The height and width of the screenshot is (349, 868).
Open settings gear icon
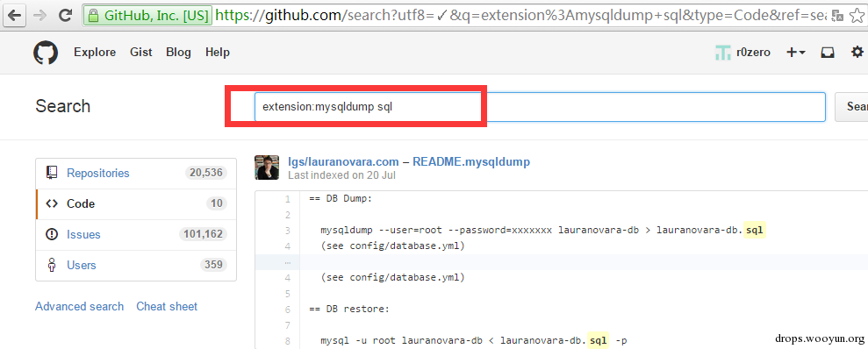[x=857, y=53]
